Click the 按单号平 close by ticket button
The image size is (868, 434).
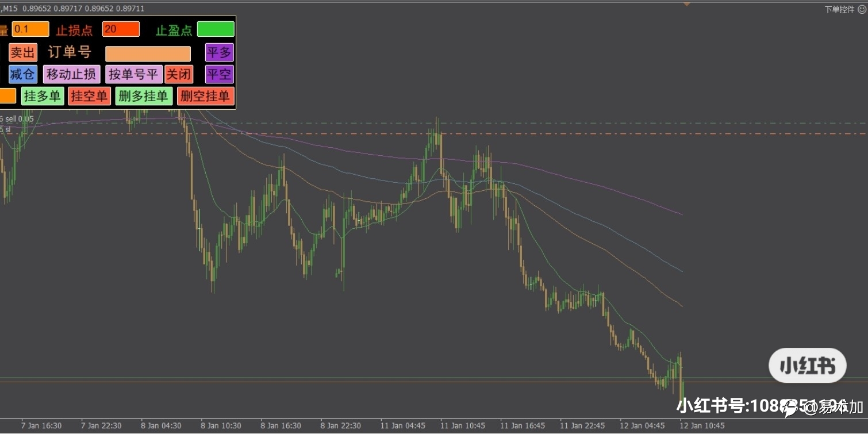[x=133, y=74]
